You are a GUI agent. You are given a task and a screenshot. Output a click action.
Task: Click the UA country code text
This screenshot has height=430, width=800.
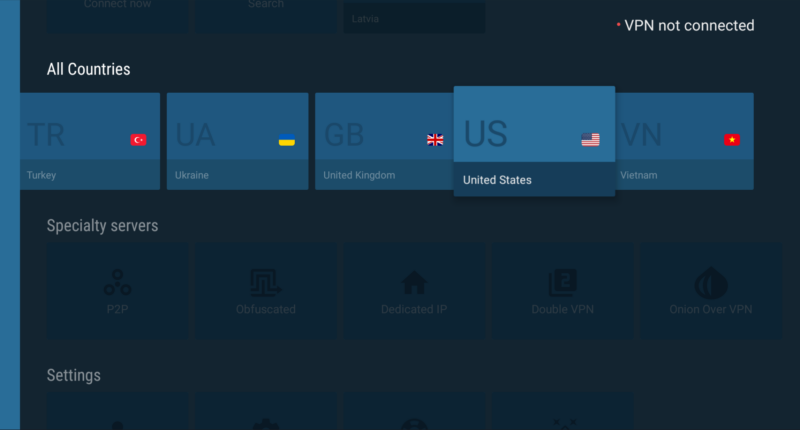click(195, 135)
